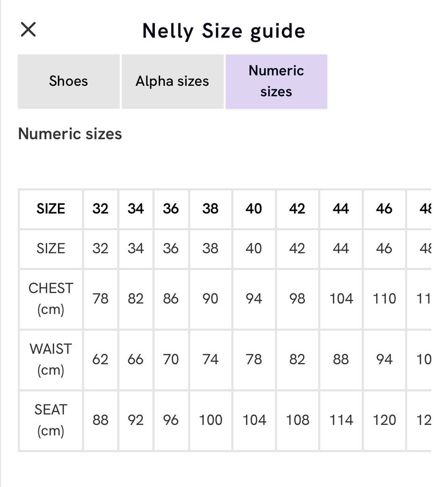
Task: Click the Numeric sizes heading above the table
Action: pos(70,134)
